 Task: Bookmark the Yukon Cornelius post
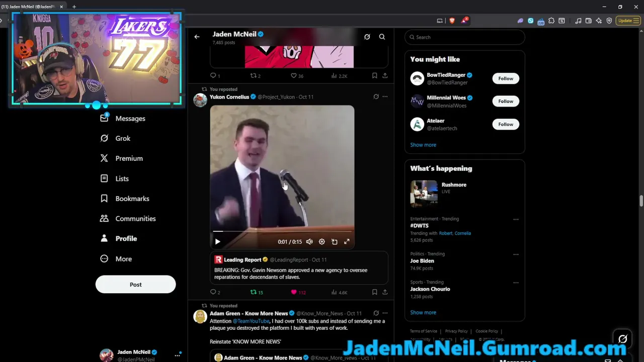pyautogui.click(x=374, y=292)
